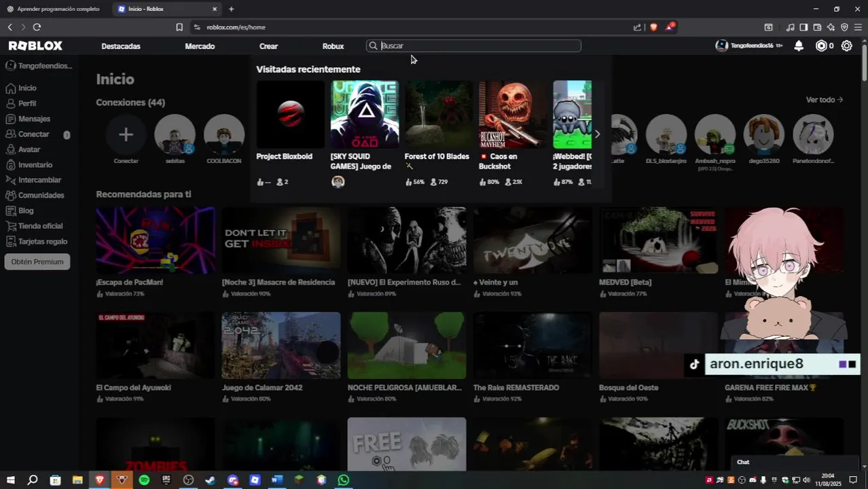Open Spotify from the taskbar

[144, 479]
